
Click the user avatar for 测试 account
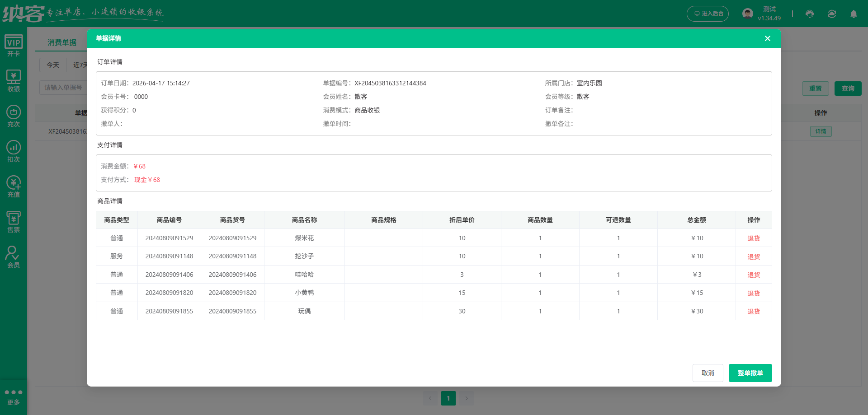click(x=747, y=13)
